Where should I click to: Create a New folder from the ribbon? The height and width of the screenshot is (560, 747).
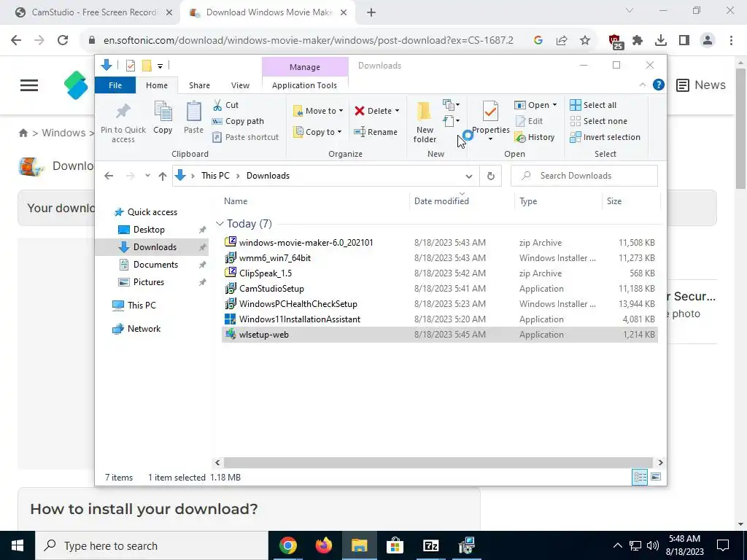(425, 122)
